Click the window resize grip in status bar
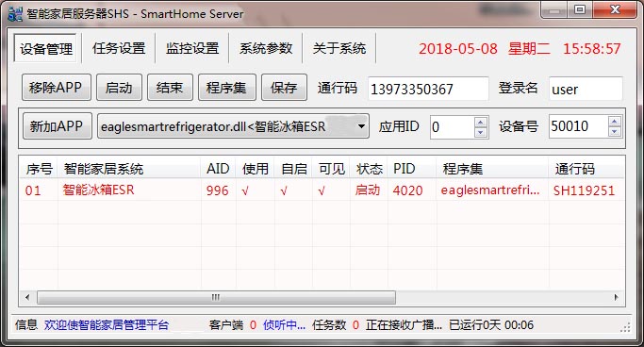The height and width of the screenshot is (347, 644). click(x=625, y=327)
